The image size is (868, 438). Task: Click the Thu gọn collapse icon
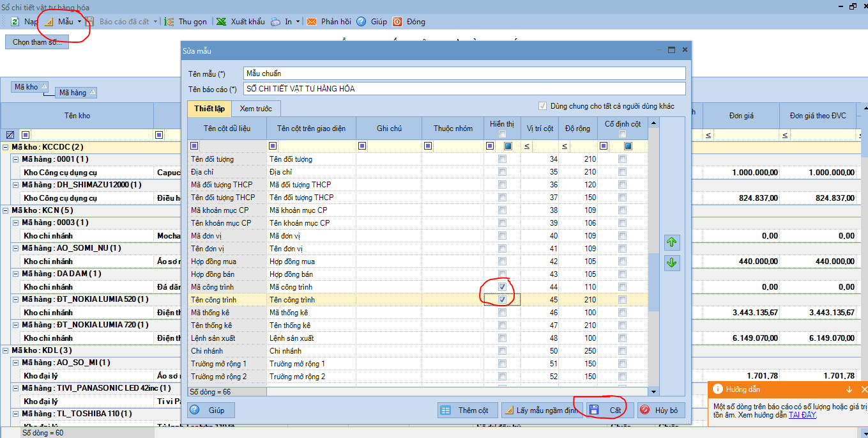(x=169, y=22)
